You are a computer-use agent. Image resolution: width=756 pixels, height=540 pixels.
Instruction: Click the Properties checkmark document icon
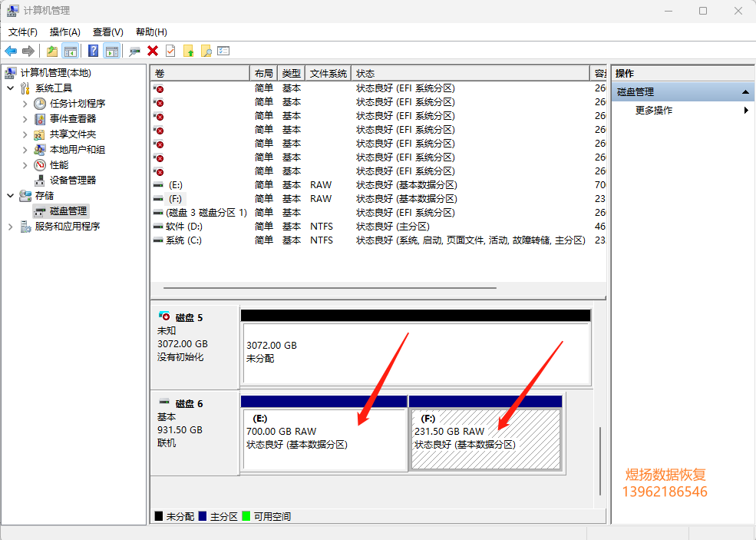170,51
